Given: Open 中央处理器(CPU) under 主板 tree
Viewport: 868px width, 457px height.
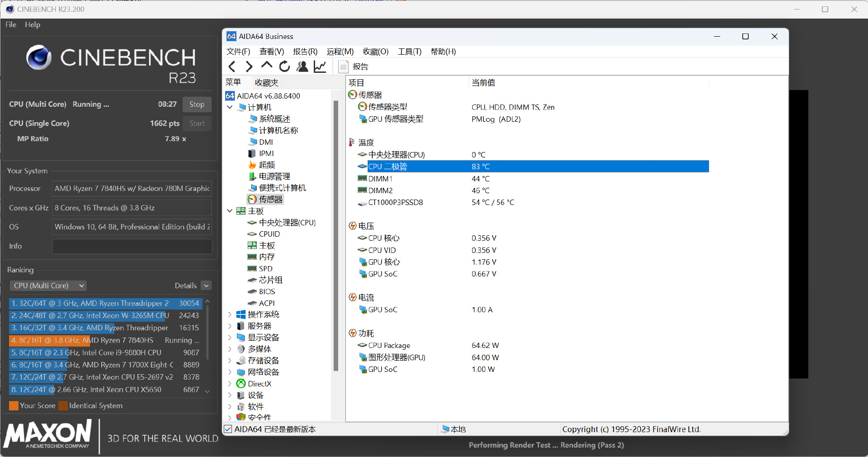Looking at the screenshot, I should [282, 223].
